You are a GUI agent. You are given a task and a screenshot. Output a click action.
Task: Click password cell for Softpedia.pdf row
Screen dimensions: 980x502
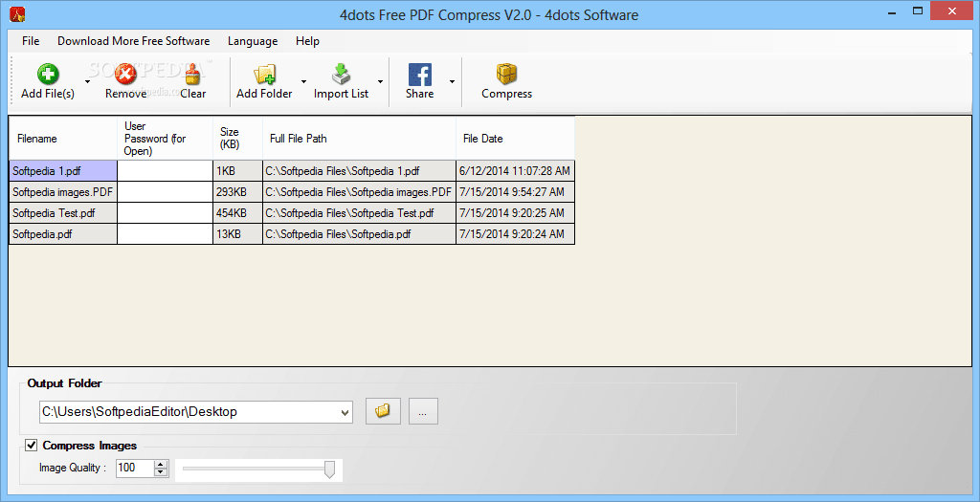coord(165,234)
